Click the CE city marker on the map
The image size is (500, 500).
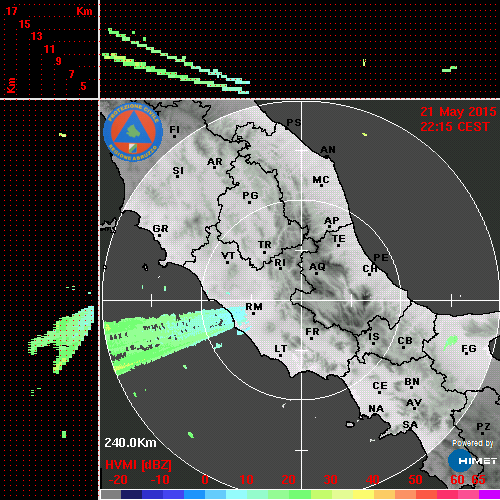coord(380,387)
